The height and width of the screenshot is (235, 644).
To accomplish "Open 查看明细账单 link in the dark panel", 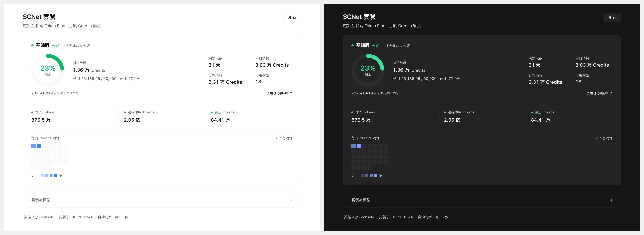I will (599, 93).
